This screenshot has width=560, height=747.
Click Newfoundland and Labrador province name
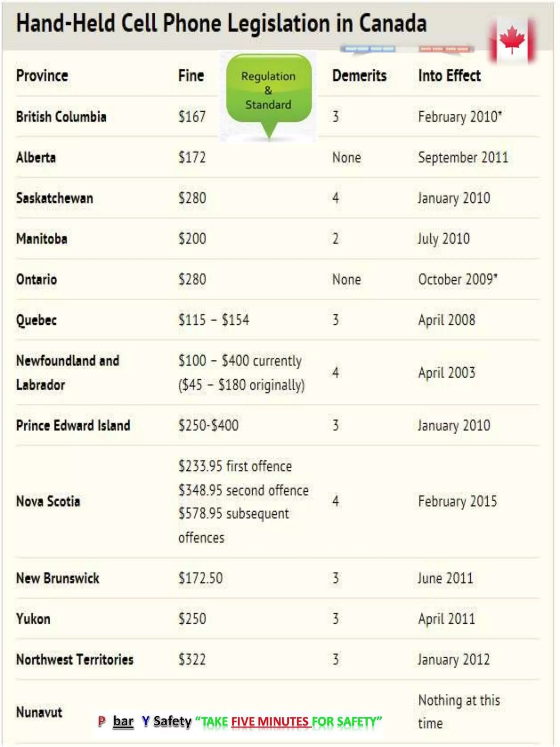coord(68,373)
